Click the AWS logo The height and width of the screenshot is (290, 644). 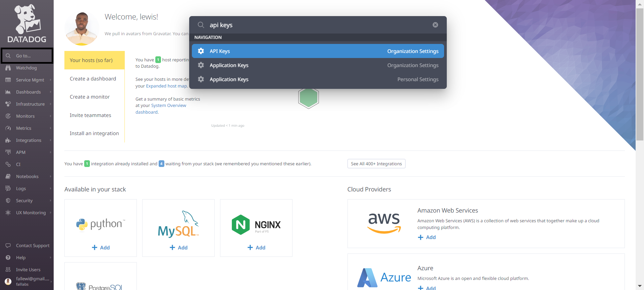click(384, 223)
